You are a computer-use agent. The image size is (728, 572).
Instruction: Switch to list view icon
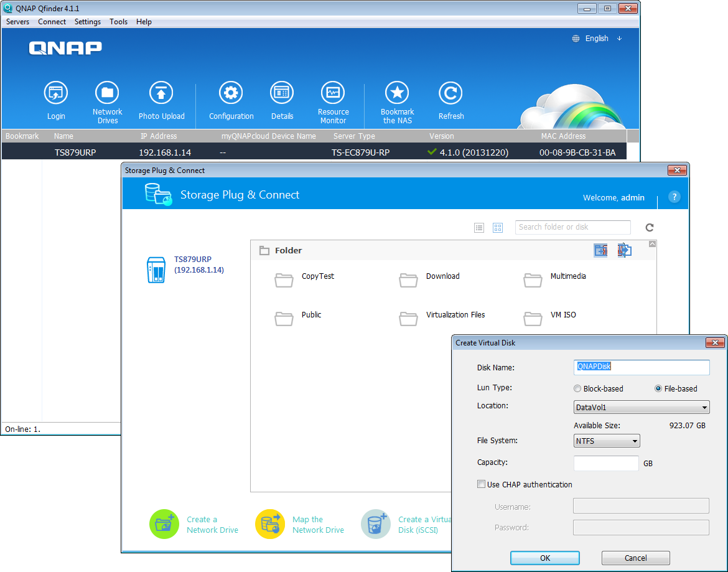tap(479, 228)
